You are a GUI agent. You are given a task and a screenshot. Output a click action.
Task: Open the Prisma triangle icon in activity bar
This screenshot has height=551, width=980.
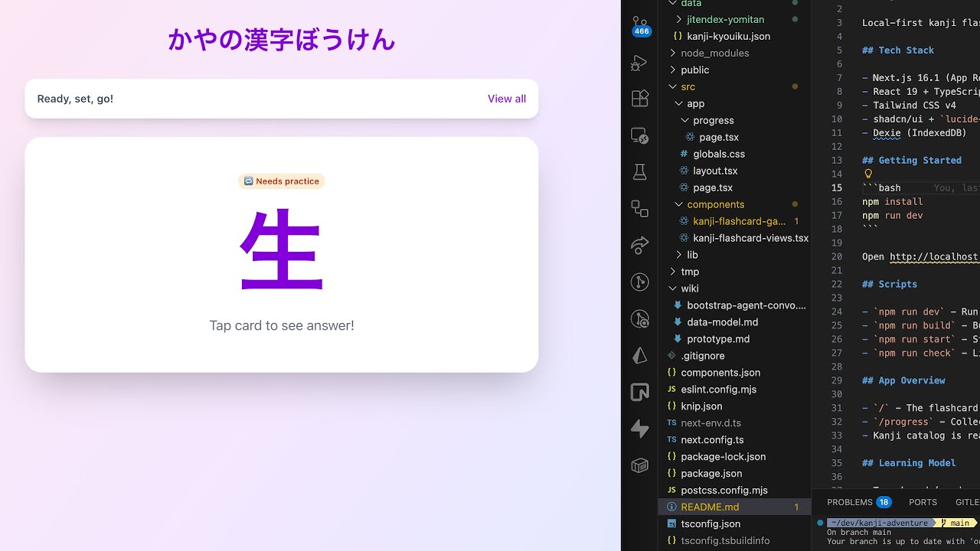tap(639, 356)
